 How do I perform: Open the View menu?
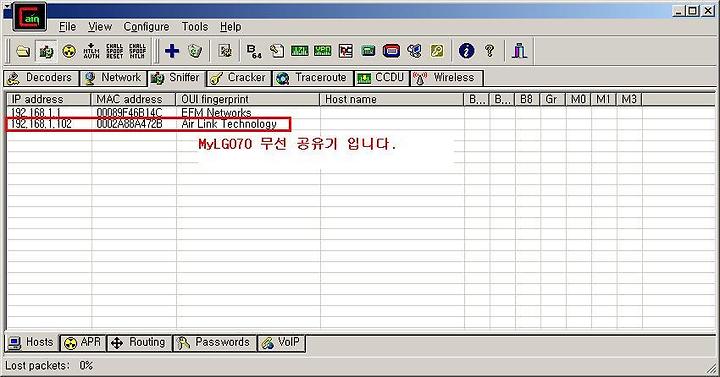[x=100, y=27]
